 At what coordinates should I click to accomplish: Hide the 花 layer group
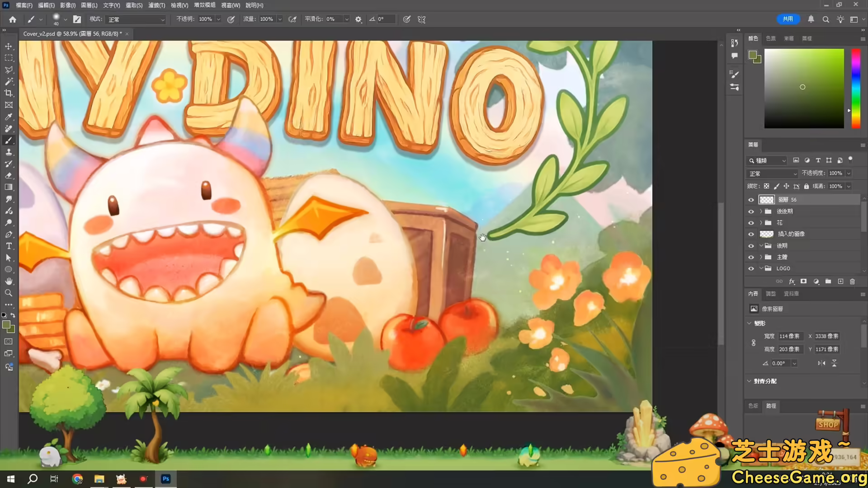pos(751,222)
